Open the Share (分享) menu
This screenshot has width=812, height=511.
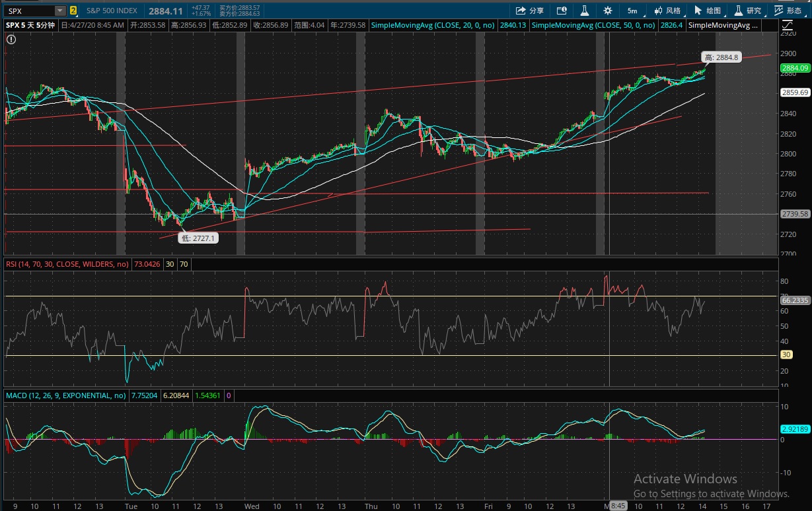(530, 11)
